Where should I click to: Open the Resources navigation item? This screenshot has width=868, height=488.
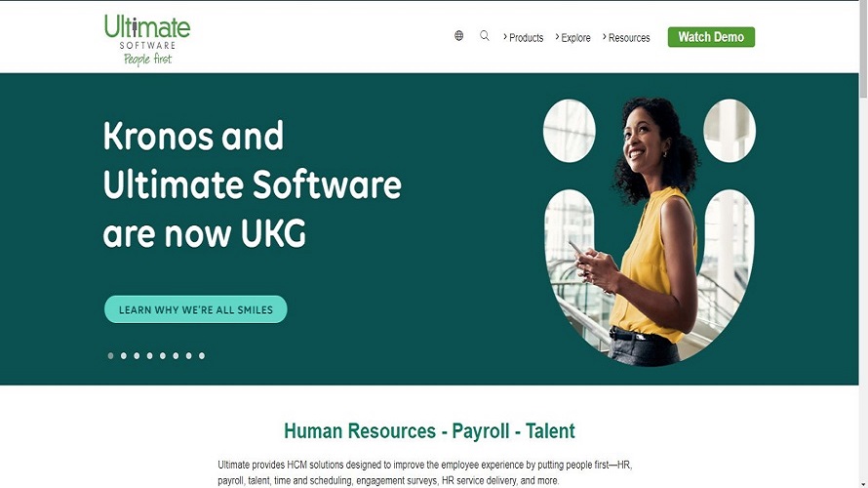pos(629,38)
